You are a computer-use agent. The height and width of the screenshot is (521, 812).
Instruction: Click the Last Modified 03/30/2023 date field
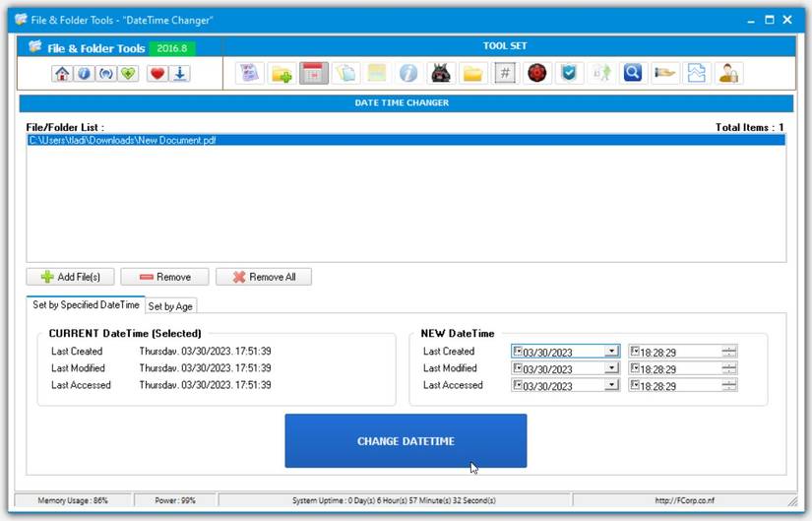click(566, 368)
